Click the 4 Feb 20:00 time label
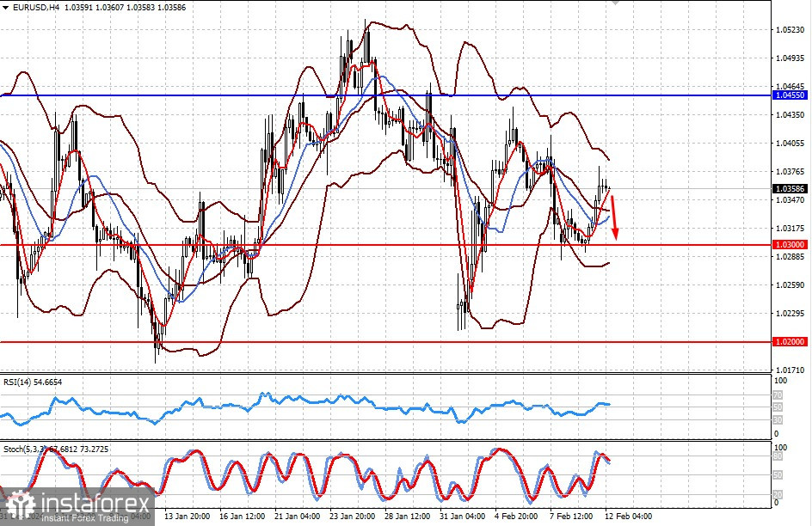 point(516,517)
